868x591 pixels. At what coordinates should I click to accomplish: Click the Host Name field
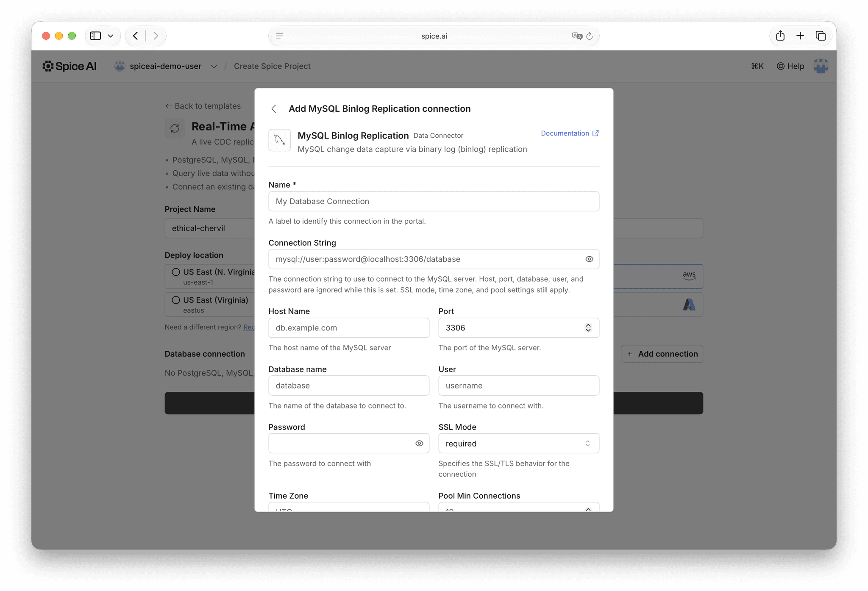pyautogui.click(x=349, y=328)
